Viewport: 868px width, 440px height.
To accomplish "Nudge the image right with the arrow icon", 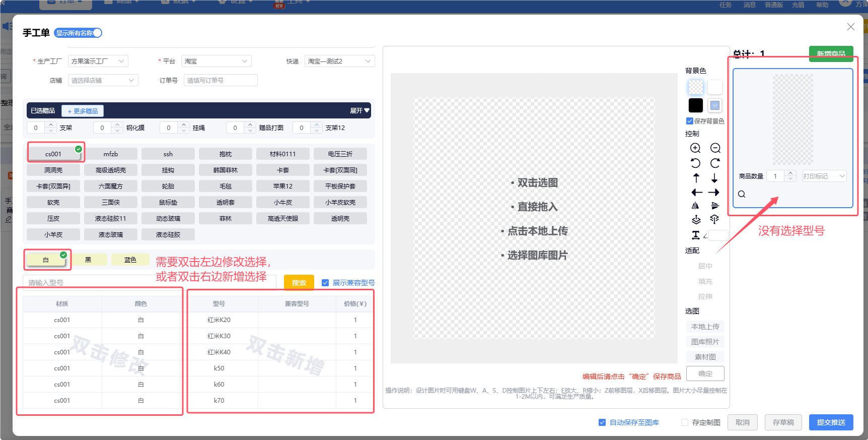I will (714, 192).
